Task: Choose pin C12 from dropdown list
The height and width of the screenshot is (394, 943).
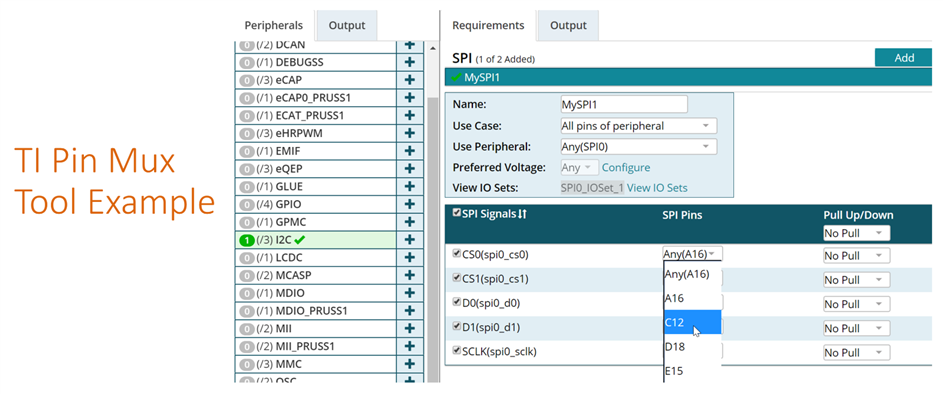Action: tap(692, 322)
